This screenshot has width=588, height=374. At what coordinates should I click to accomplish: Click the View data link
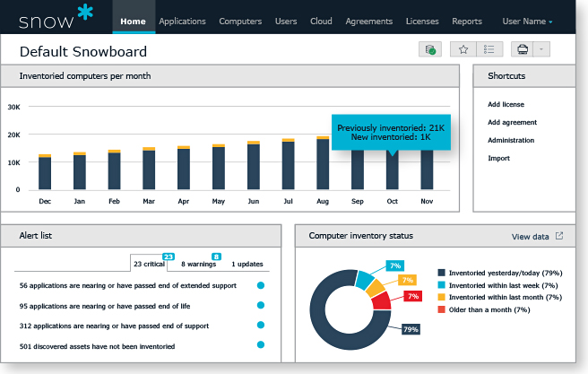click(x=530, y=237)
